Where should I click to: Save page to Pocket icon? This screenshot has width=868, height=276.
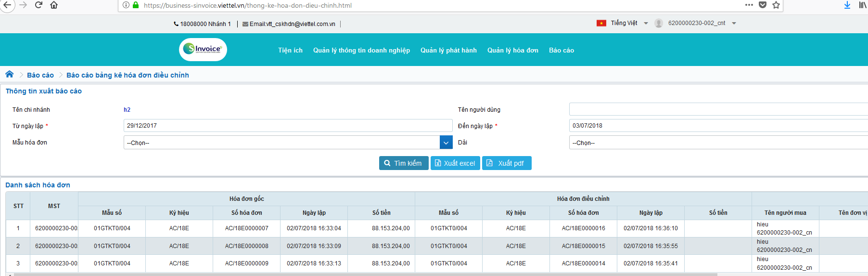tap(762, 5)
